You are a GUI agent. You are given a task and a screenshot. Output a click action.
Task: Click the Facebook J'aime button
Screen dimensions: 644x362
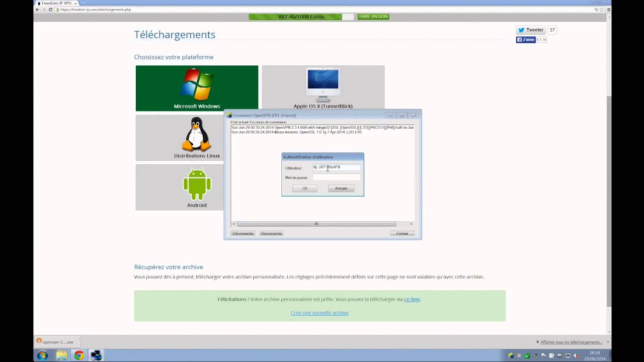(526, 40)
